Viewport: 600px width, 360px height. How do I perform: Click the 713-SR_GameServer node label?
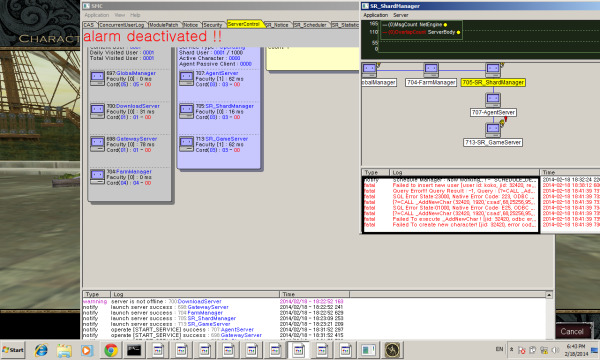click(x=493, y=142)
